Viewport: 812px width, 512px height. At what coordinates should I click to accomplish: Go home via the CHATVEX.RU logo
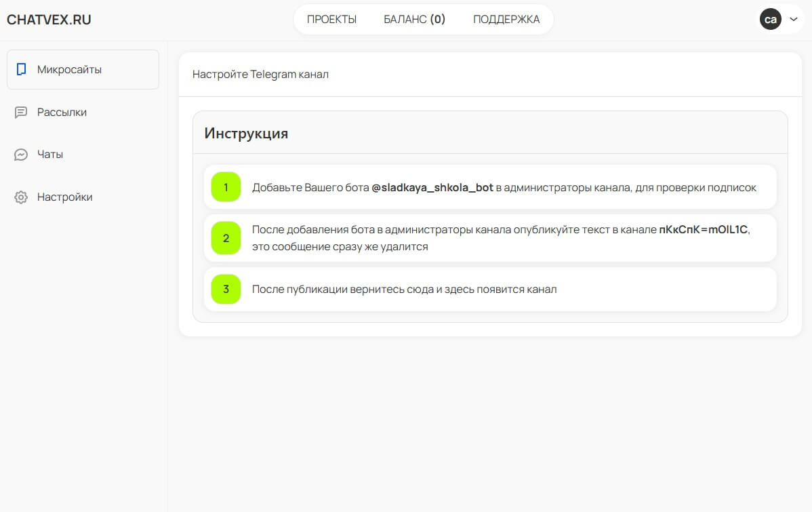(49, 20)
